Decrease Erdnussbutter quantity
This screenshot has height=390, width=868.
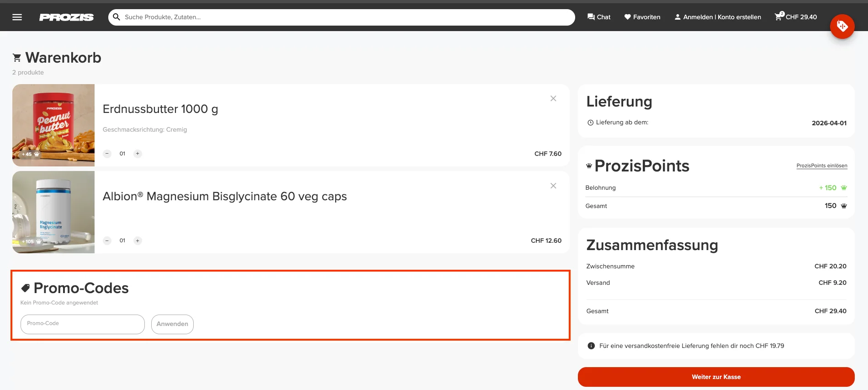pos(107,154)
